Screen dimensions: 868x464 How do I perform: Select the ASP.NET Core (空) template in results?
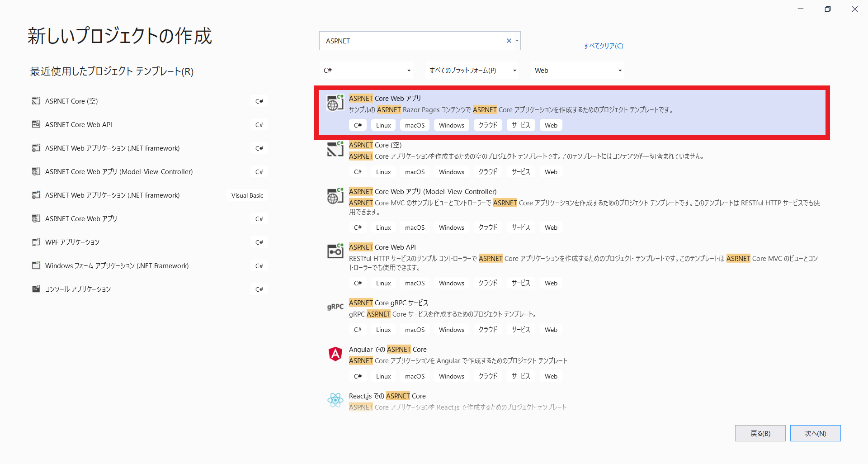pyautogui.click(x=375, y=145)
